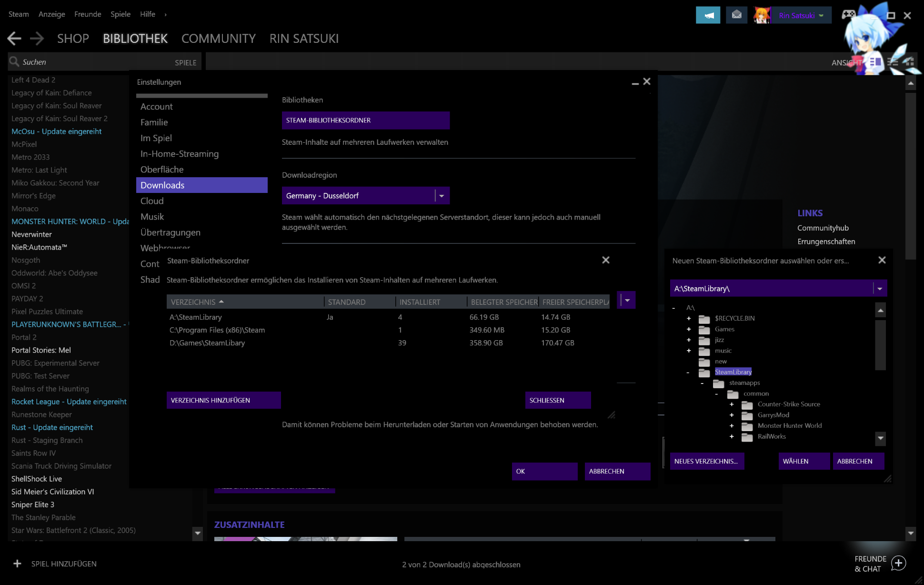Viewport: 924px width, 585px height.
Task: Collapse the SteamLibrary folder node
Action: pyautogui.click(x=688, y=373)
